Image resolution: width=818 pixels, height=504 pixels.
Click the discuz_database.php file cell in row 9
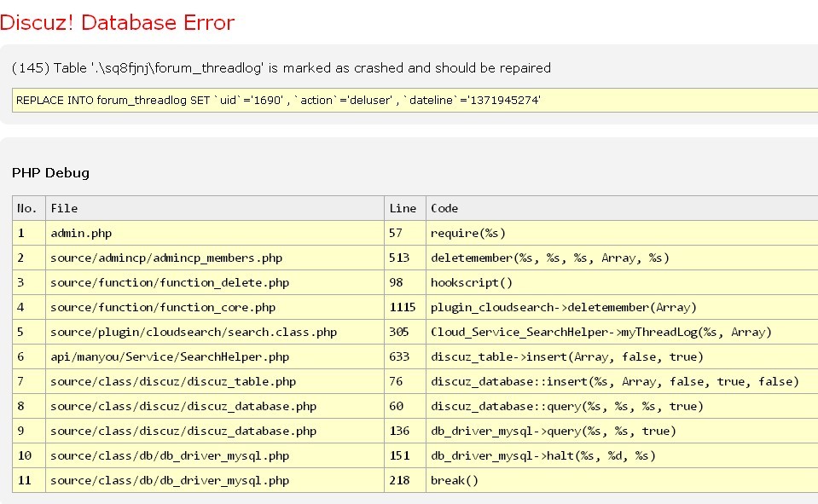coord(215,431)
